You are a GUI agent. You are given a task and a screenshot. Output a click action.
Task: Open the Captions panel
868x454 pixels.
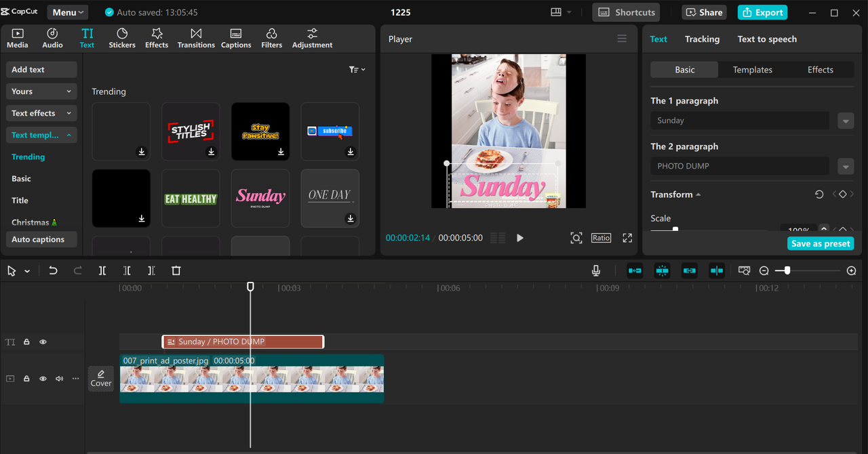[x=236, y=38]
